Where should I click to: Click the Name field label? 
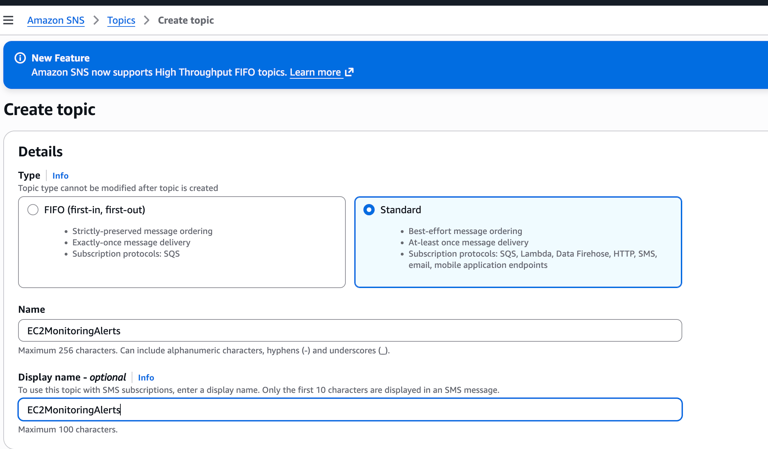pos(31,309)
